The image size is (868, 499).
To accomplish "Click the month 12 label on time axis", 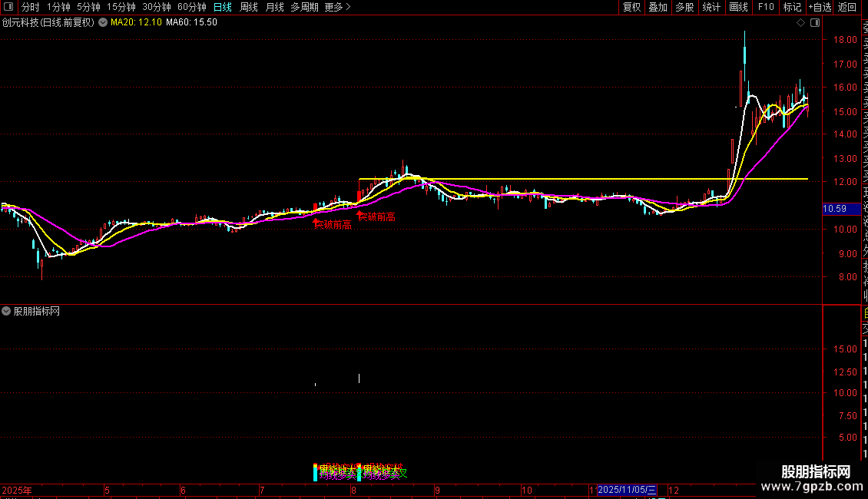I will (x=674, y=490).
